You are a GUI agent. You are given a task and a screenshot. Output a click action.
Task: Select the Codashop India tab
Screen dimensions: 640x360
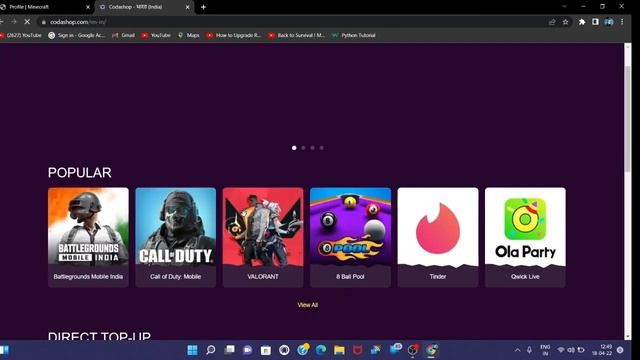coord(144,7)
